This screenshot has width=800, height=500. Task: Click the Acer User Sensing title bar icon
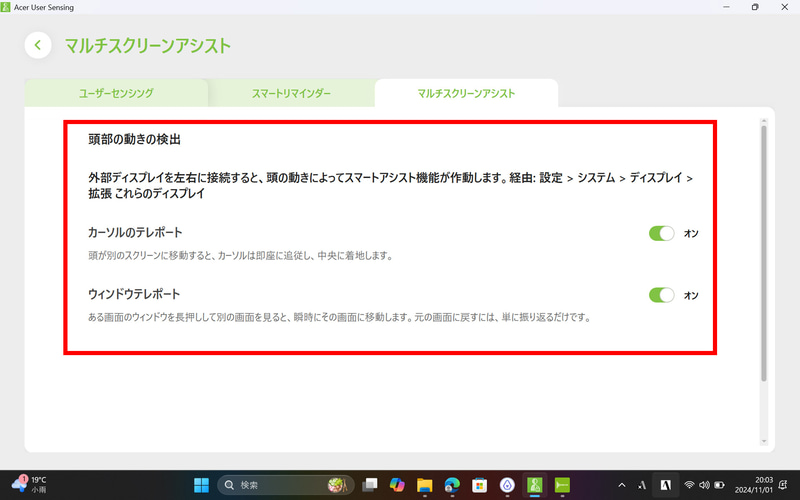click(6, 7)
